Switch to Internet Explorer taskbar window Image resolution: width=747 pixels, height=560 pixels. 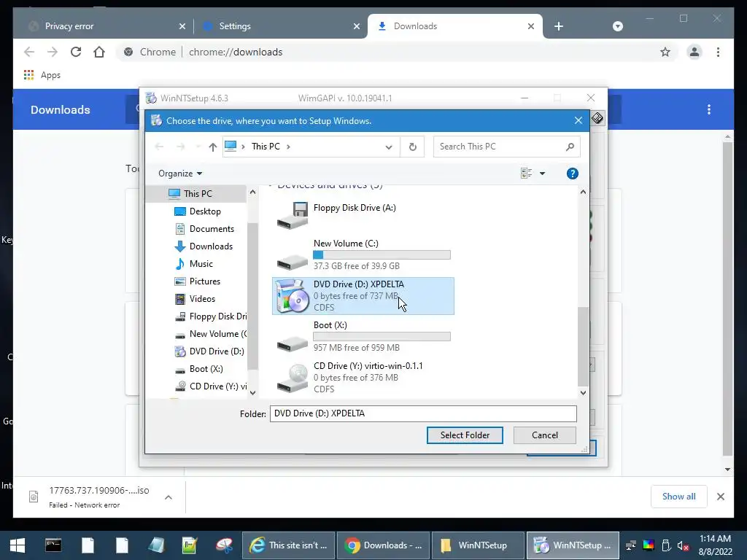click(x=289, y=545)
